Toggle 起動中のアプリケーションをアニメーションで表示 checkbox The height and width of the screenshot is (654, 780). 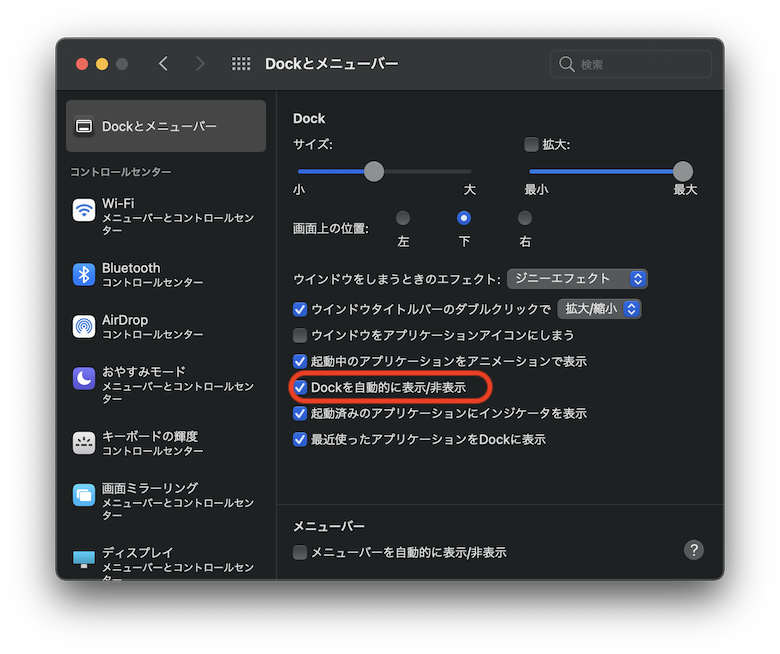click(x=300, y=361)
